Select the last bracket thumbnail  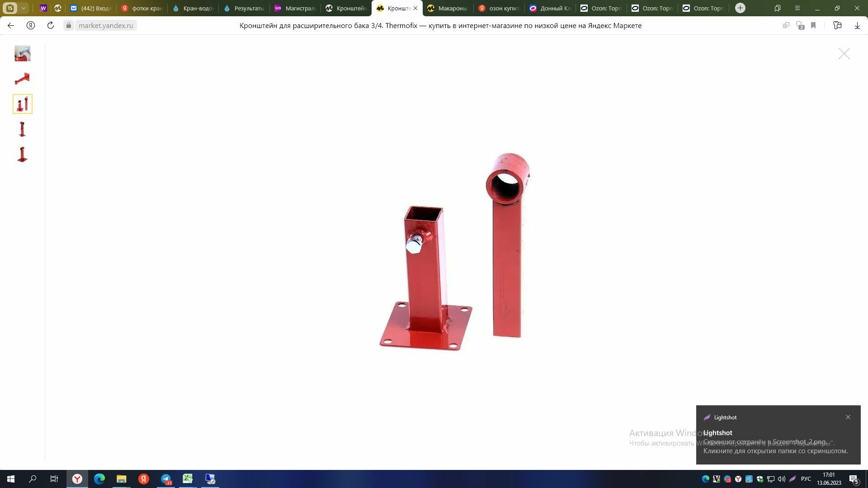click(x=22, y=155)
